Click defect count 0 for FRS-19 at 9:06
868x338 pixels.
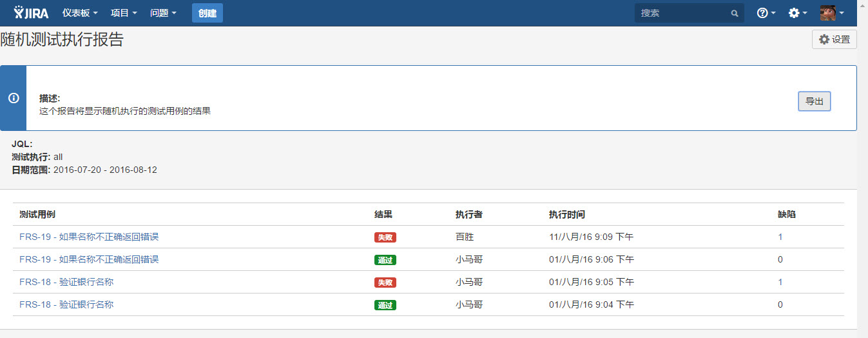coord(780,259)
